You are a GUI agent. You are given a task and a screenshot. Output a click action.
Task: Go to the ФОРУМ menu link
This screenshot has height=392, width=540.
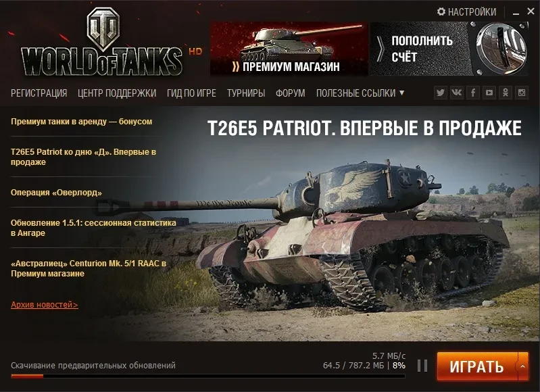coord(291,93)
